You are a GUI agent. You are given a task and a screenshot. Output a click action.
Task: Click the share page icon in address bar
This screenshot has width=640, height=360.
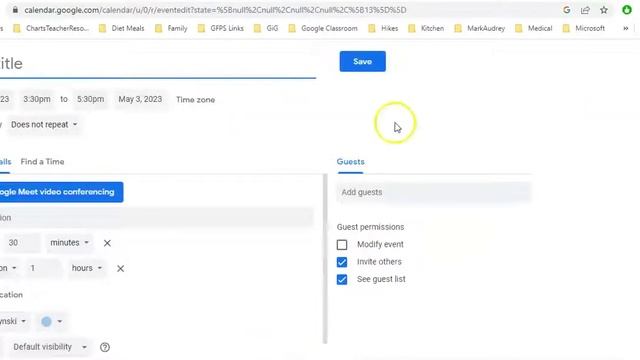pyautogui.click(x=585, y=10)
